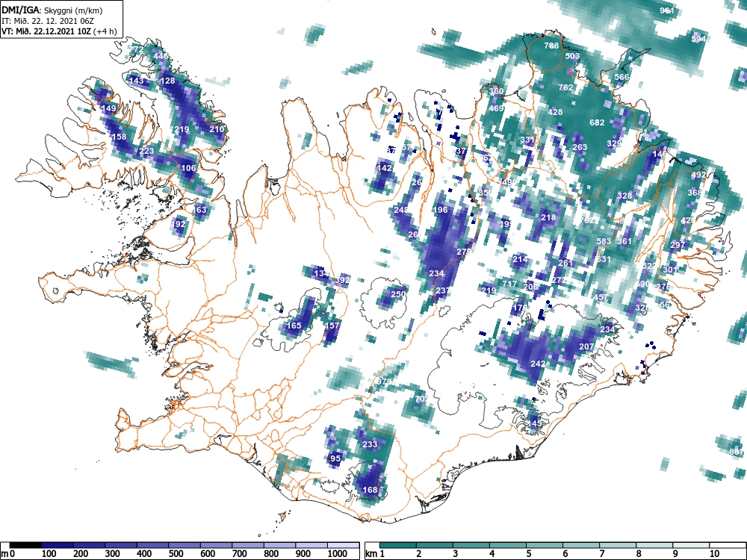The image size is (747, 560).
Task: Click the black swatch between 0 and 100 m
Action: click(25, 545)
